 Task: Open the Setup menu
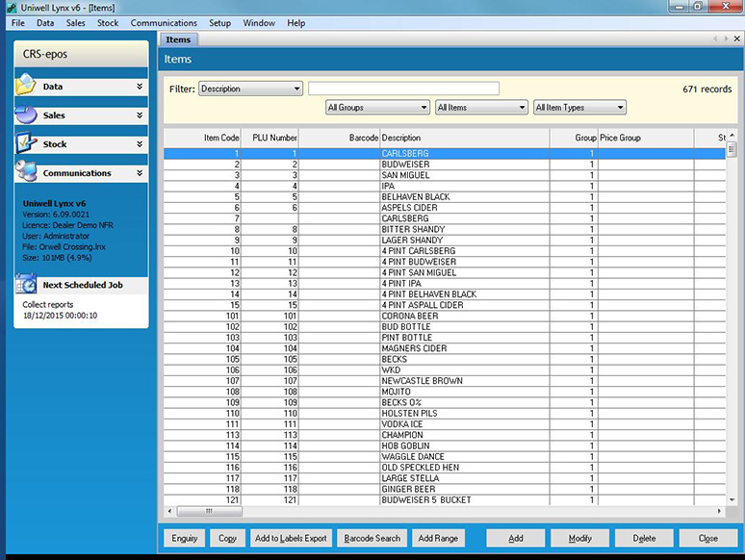[x=219, y=23]
